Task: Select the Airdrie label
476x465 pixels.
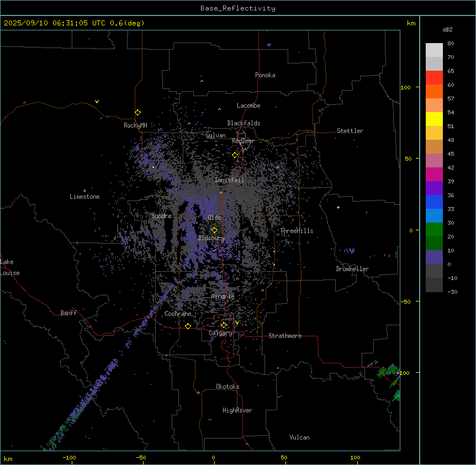Action: tap(223, 297)
